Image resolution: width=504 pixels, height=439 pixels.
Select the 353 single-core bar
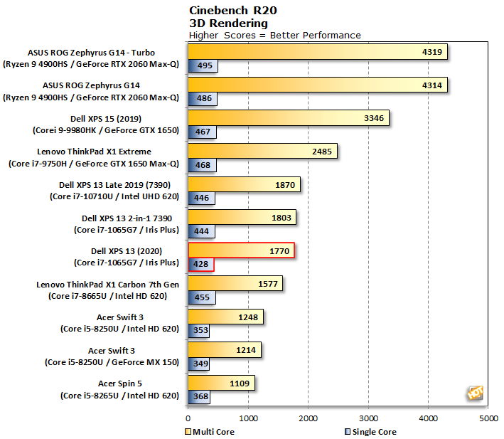pyautogui.click(x=198, y=331)
